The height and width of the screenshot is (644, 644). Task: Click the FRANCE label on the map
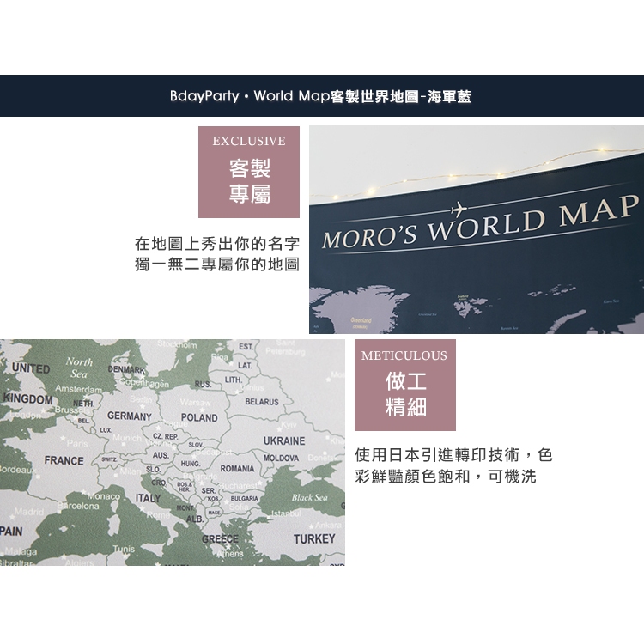coord(64,461)
